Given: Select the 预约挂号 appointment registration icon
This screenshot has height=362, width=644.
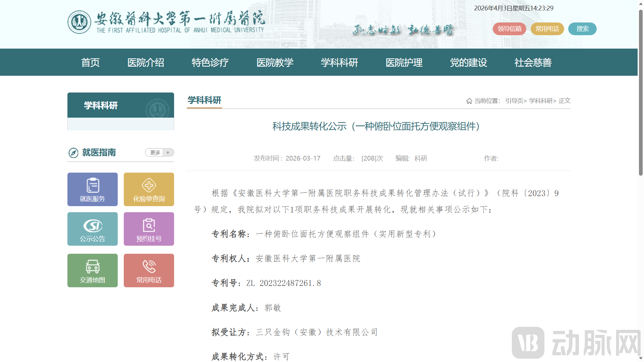Looking at the screenshot, I should point(149,229).
